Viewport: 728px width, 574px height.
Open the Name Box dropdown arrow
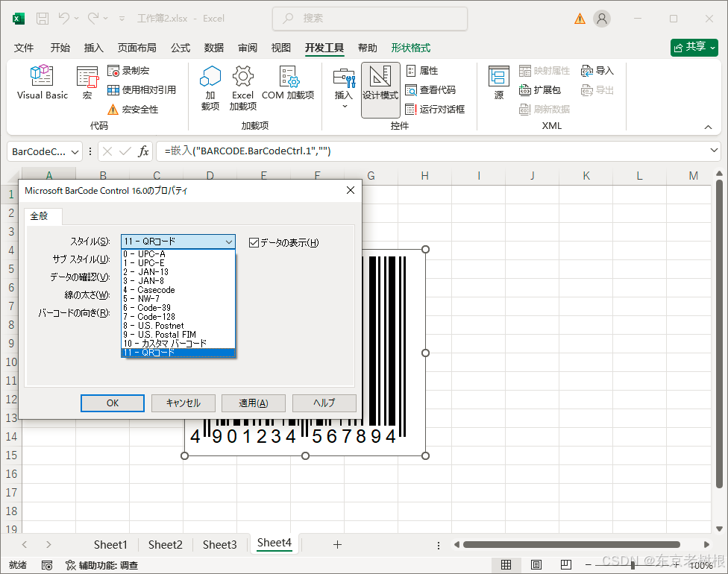(x=75, y=152)
